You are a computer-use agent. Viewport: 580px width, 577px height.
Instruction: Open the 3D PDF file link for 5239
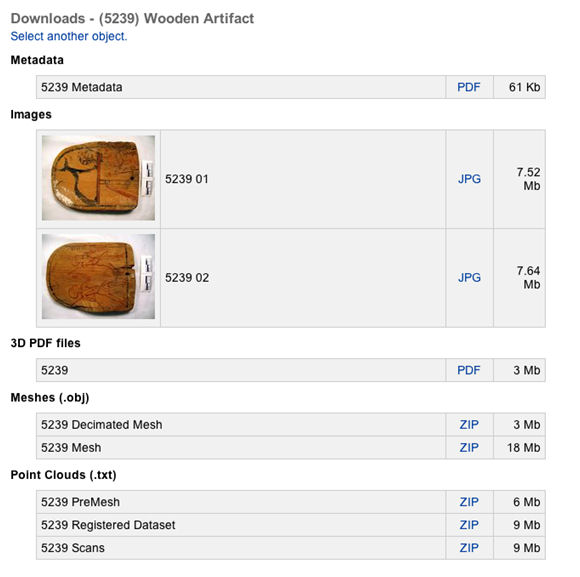point(468,370)
